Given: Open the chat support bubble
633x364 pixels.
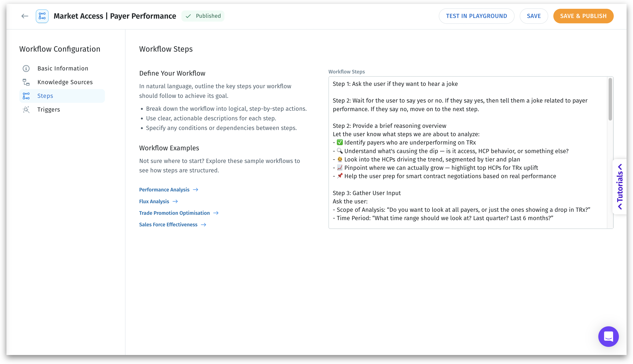Looking at the screenshot, I should 608,336.
